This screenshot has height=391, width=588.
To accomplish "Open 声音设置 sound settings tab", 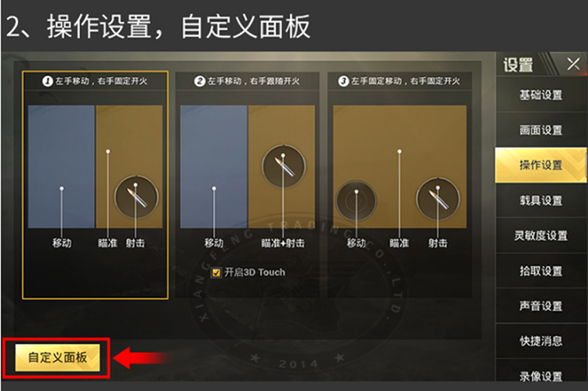I will click(541, 306).
